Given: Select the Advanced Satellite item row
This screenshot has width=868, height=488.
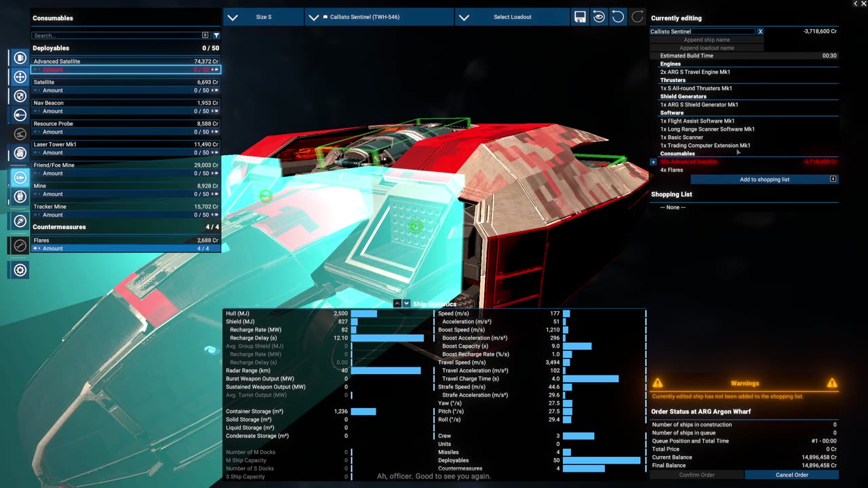Looking at the screenshot, I should [x=125, y=61].
